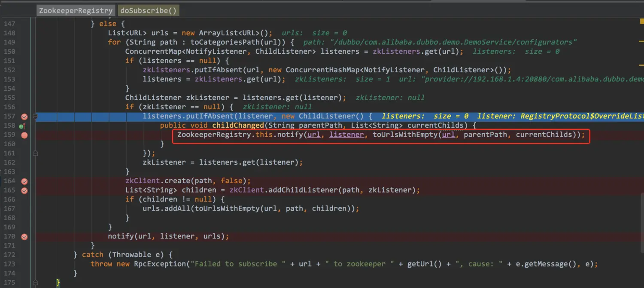Click 'ZookeeperRegistry.this' on line 159
644x288 pixels.
(225, 135)
